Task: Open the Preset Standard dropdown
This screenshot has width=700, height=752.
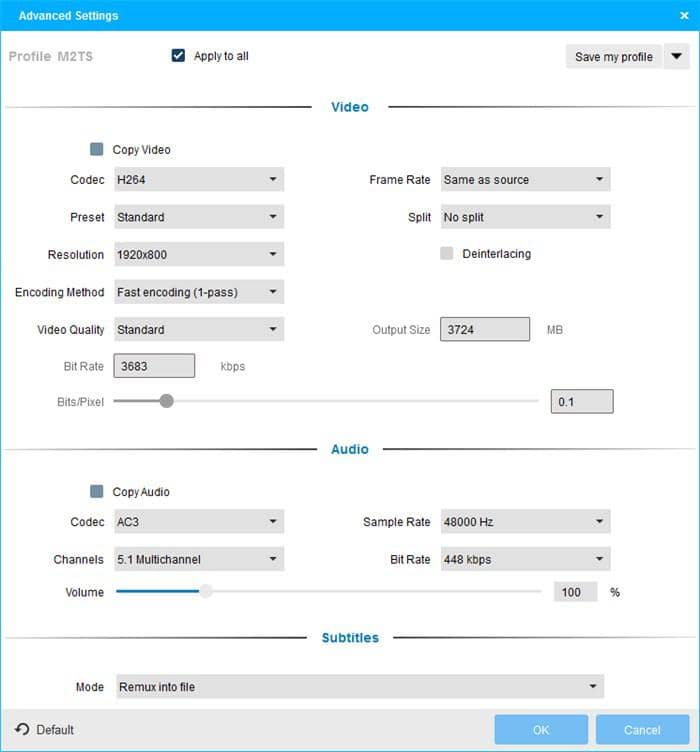Action: (x=199, y=217)
